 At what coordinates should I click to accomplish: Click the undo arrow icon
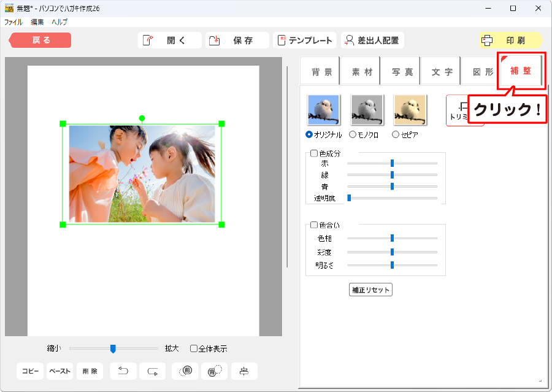coord(123,371)
